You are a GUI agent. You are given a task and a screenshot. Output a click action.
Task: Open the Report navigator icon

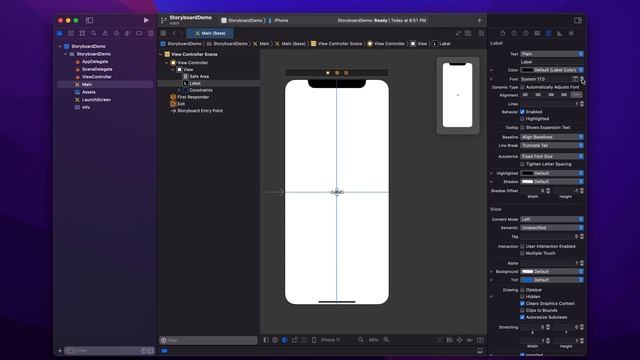point(151,33)
